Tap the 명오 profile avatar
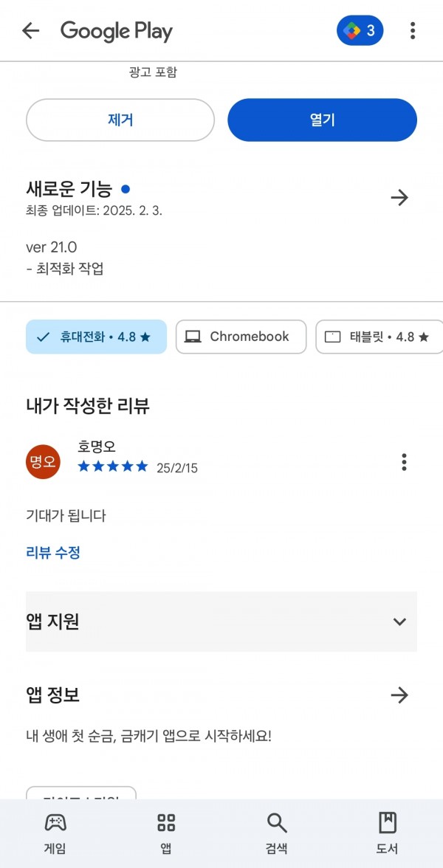Viewport: 443px width, 868px height. pos(43,462)
